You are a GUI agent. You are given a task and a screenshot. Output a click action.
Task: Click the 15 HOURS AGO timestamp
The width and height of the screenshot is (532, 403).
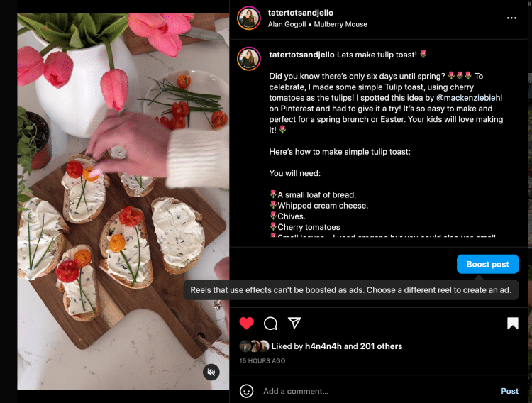click(262, 361)
